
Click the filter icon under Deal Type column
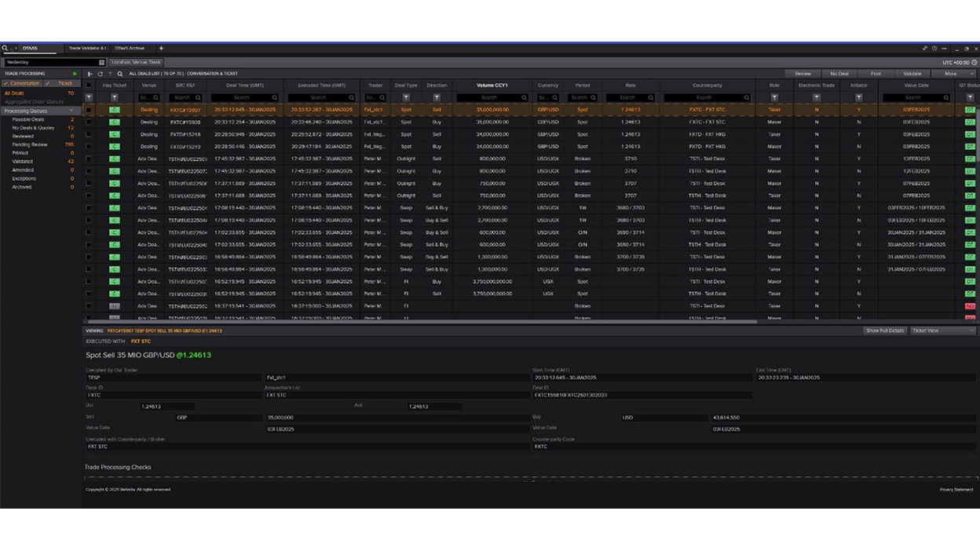pos(406,98)
